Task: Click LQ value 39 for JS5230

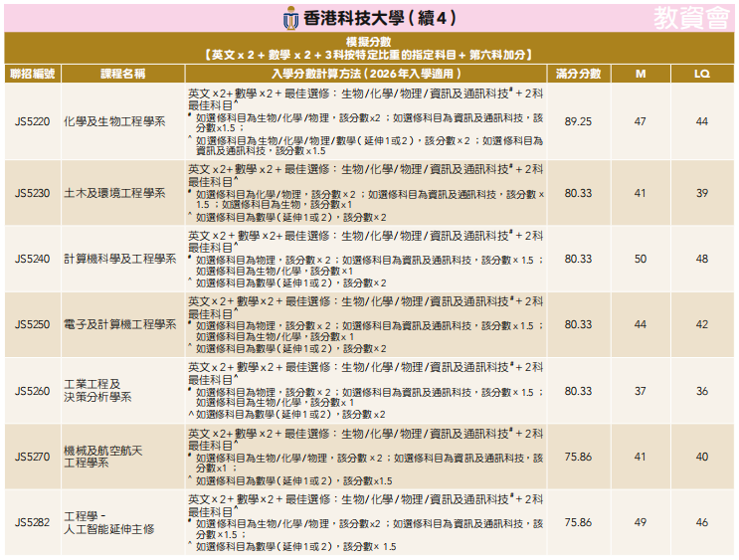Action: point(702,193)
